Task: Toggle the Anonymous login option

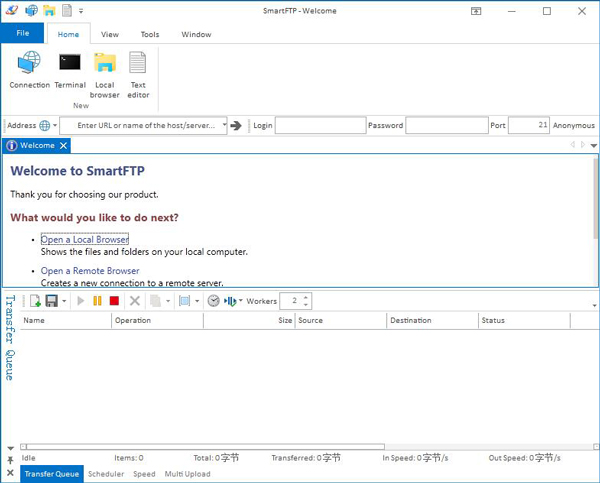Action: [573, 126]
